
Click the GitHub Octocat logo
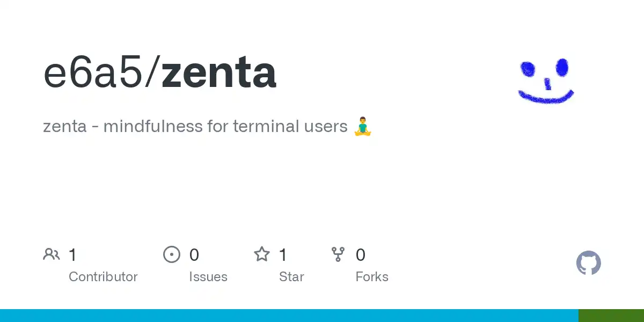tap(589, 264)
